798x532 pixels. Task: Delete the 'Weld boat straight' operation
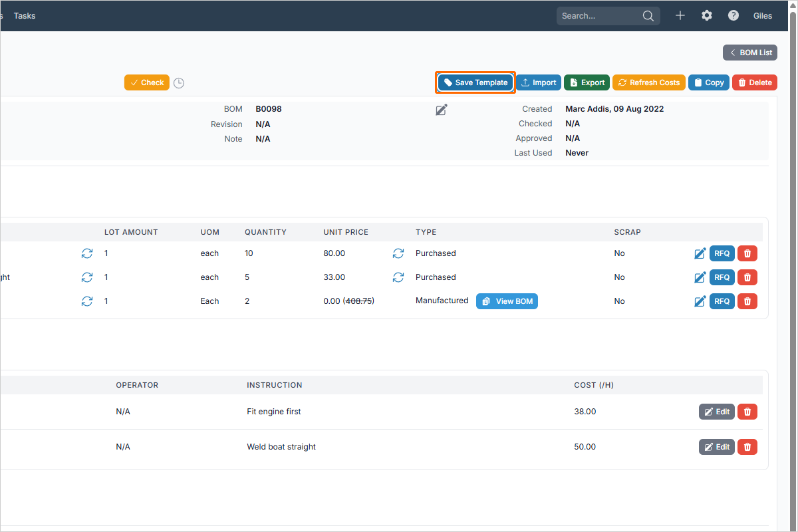[x=747, y=447]
